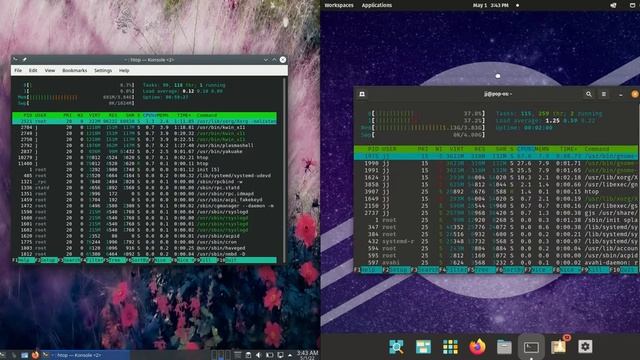Click F5 Tree in Pop!_OS htop

[x=481, y=270]
